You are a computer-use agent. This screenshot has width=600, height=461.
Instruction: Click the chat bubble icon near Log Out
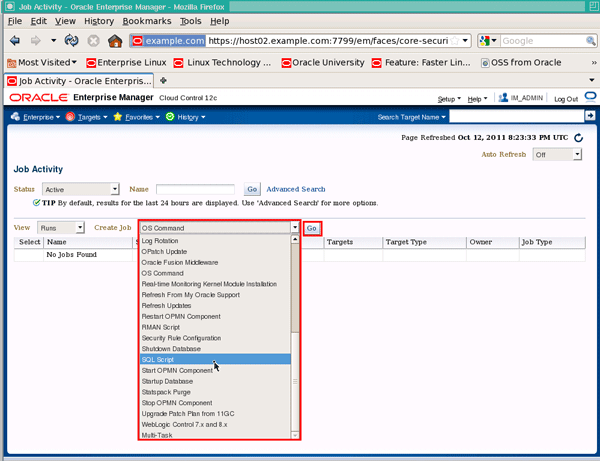590,97
